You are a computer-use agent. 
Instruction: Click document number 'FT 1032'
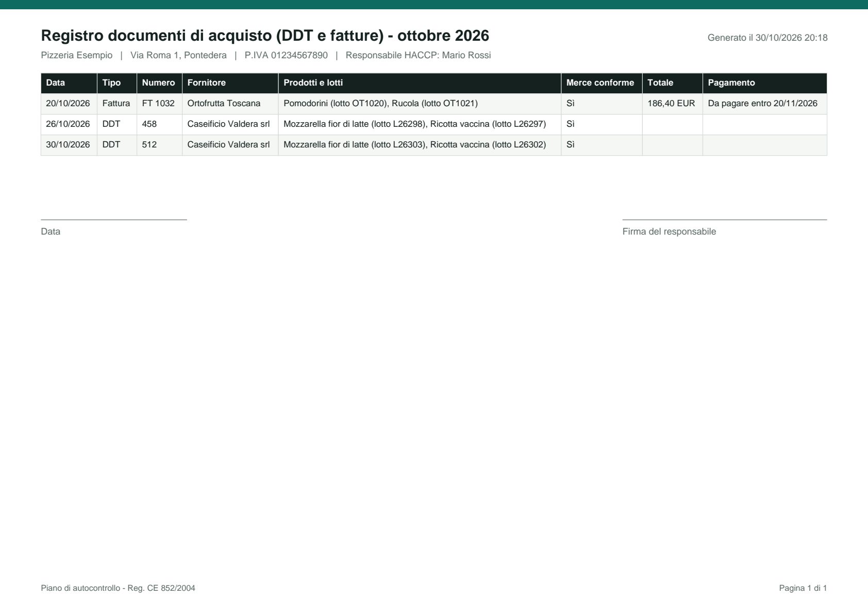pyautogui.click(x=158, y=104)
